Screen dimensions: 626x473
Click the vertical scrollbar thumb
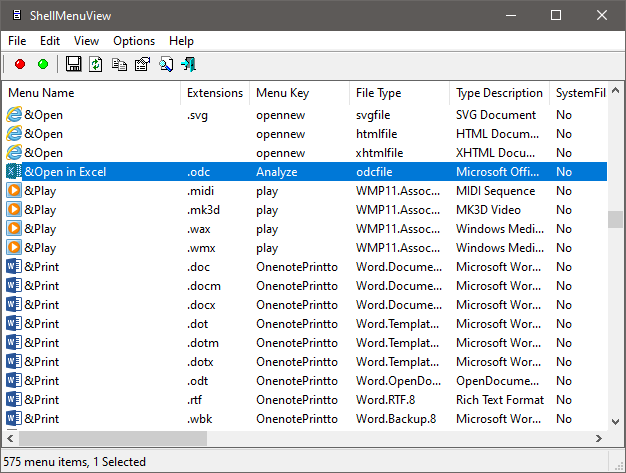pos(616,219)
